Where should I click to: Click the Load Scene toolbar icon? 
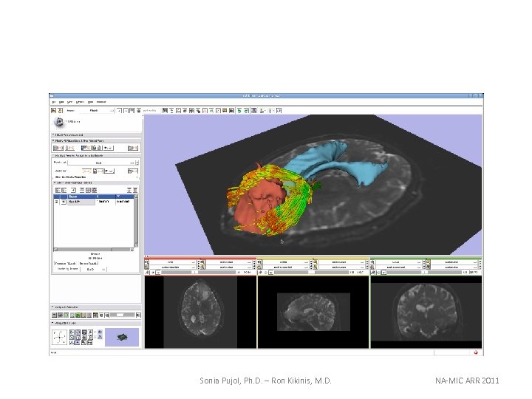pos(53,111)
